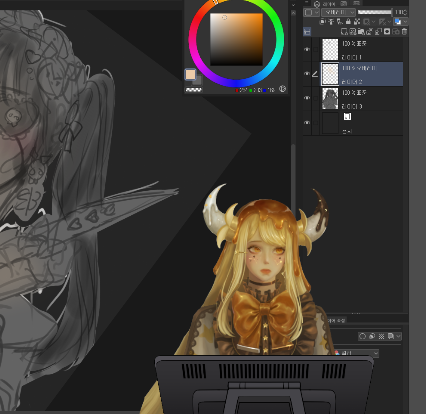Click the lock layer padlock icon
Image resolution: width=426 pixels, height=414 pixels.
pos(348,21)
